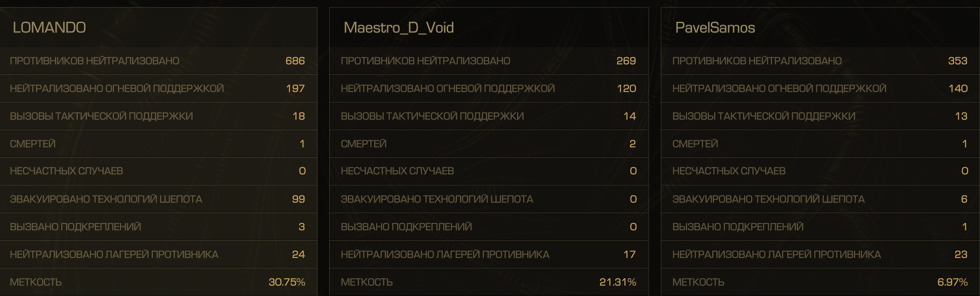Click LOMANDO's МЕТКОСТЬ value 30.75%

coord(287,282)
